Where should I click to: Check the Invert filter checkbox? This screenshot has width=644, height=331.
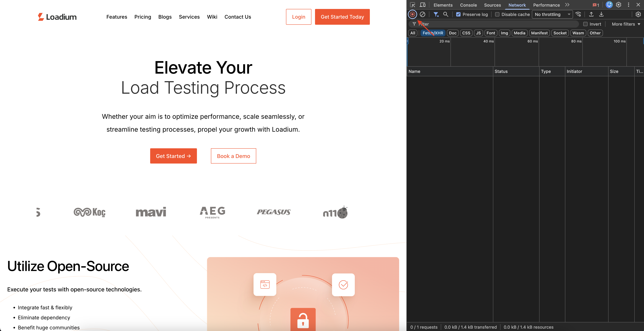point(585,24)
